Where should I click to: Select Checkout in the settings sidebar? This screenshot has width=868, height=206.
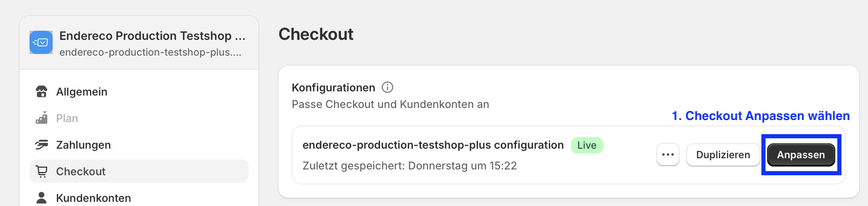[139, 171]
